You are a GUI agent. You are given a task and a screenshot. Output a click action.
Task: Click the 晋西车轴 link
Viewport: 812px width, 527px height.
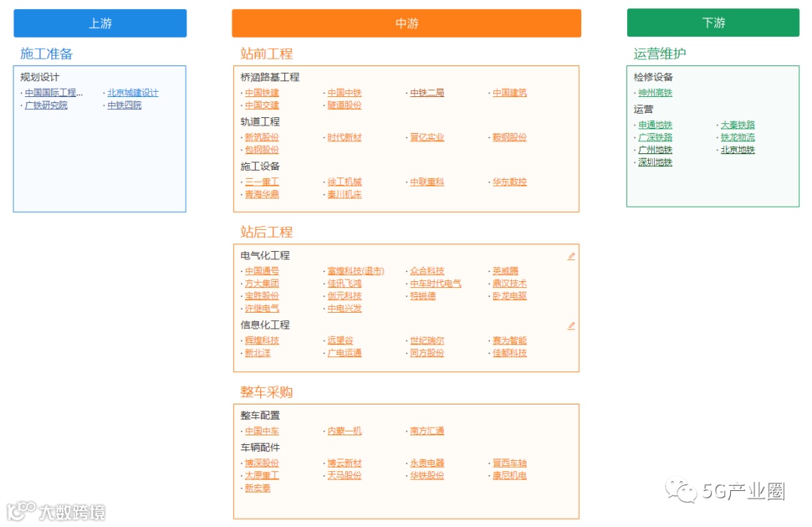[510, 463]
